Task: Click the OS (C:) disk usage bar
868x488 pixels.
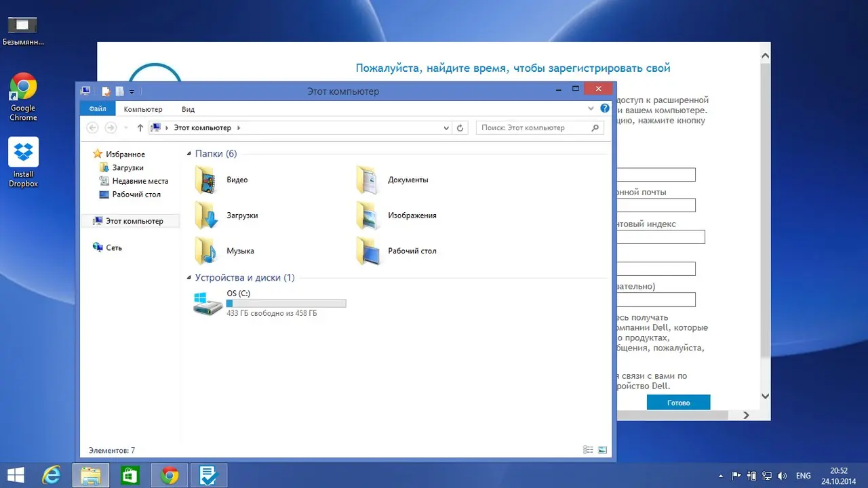Action: (286, 304)
